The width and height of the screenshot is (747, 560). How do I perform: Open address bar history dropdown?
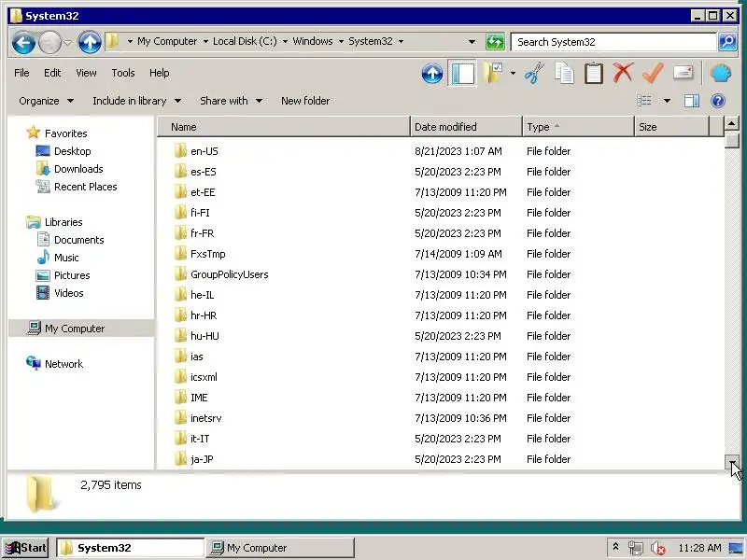coord(472,42)
